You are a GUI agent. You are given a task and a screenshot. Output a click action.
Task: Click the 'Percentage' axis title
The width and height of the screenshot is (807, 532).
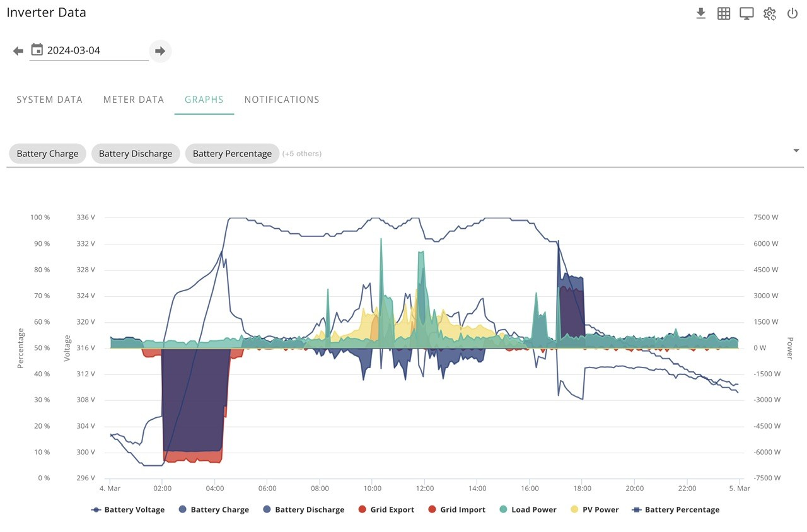[21, 348]
